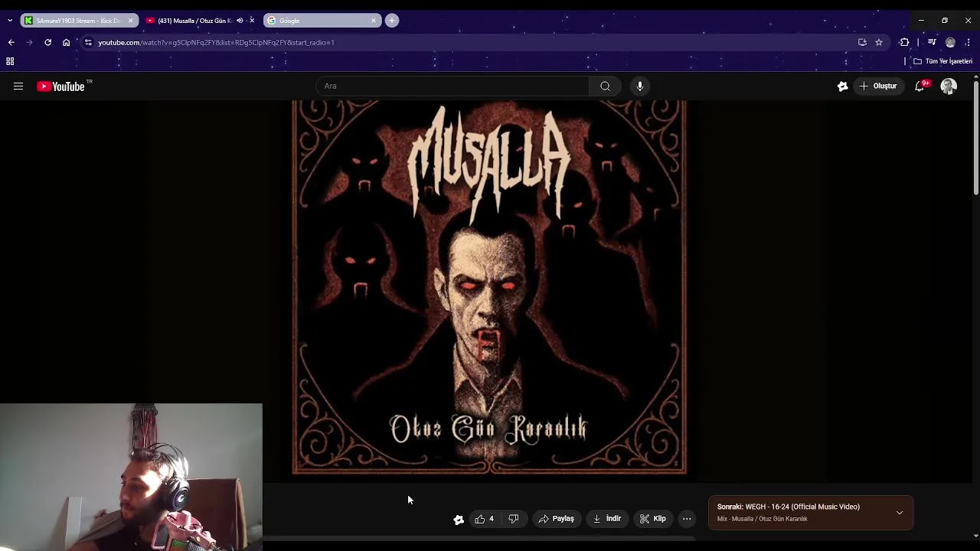Open the Chrome three-dot menu
980x551 pixels.
click(x=968, y=43)
